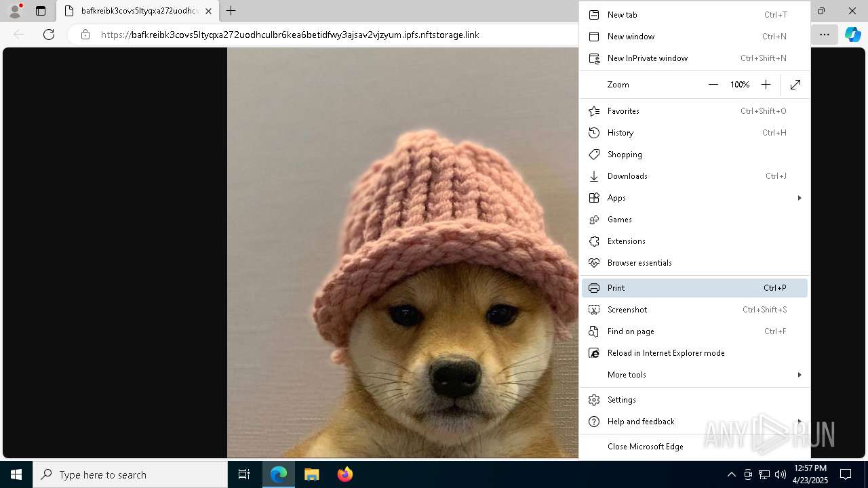The image size is (868, 488).
Task: Zoom in with the plus button
Action: point(766,85)
